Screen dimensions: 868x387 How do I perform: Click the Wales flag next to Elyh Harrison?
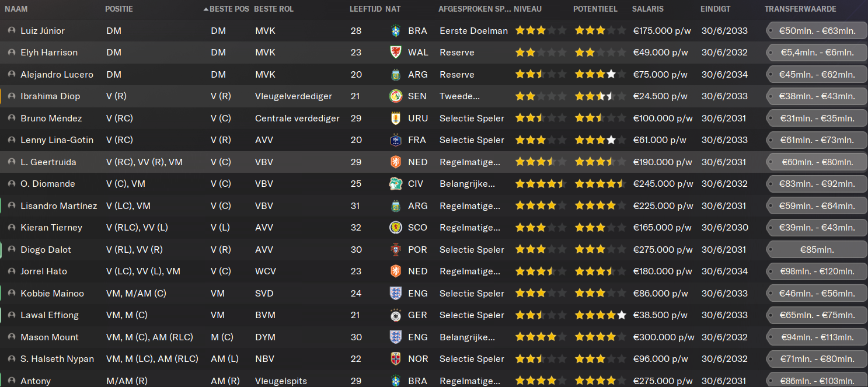click(x=396, y=53)
